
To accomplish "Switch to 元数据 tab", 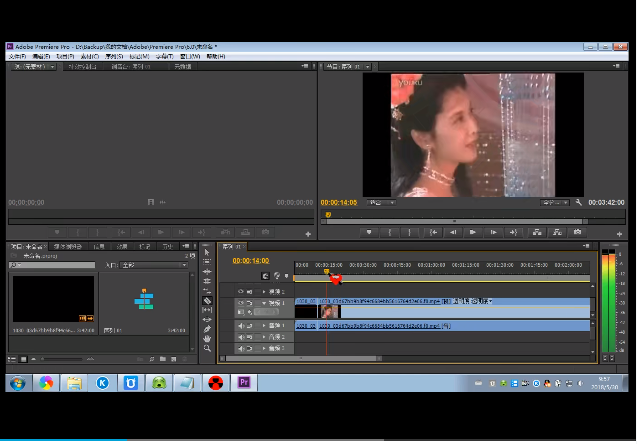I will [182, 67].
